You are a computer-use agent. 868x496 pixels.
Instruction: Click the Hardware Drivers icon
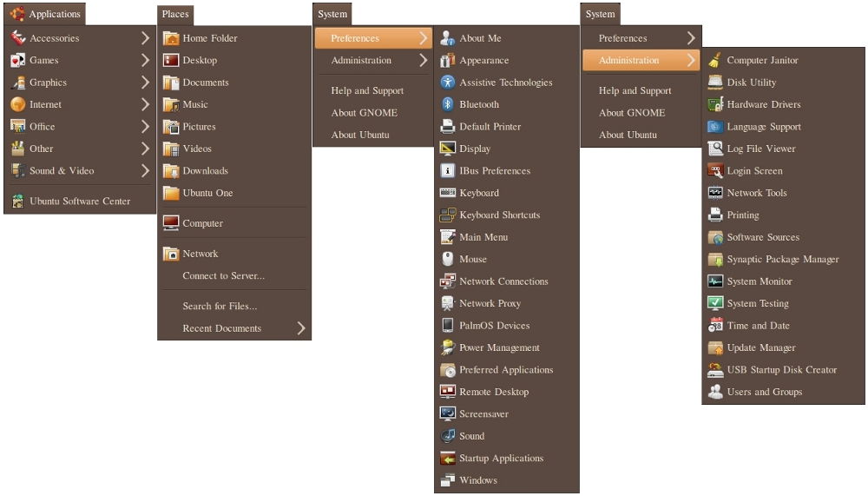click(715, 104)
